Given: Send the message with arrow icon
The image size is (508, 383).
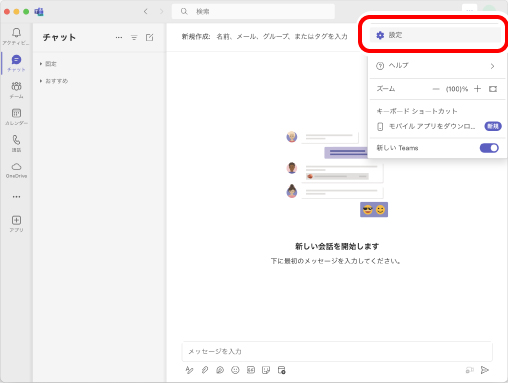Looking at the screenshot, I should [x=485, y=370].
